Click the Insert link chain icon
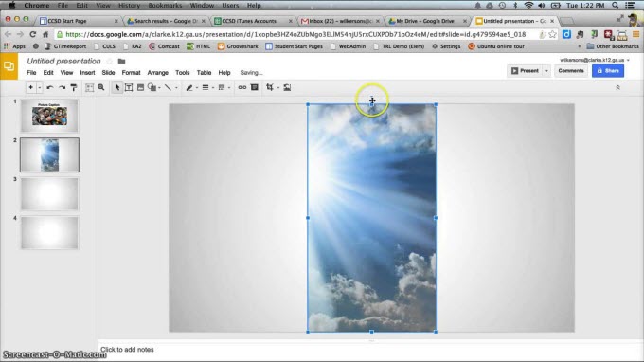This screenshot has width=644, height=362. pyautogui.click(x=242, y=87)
